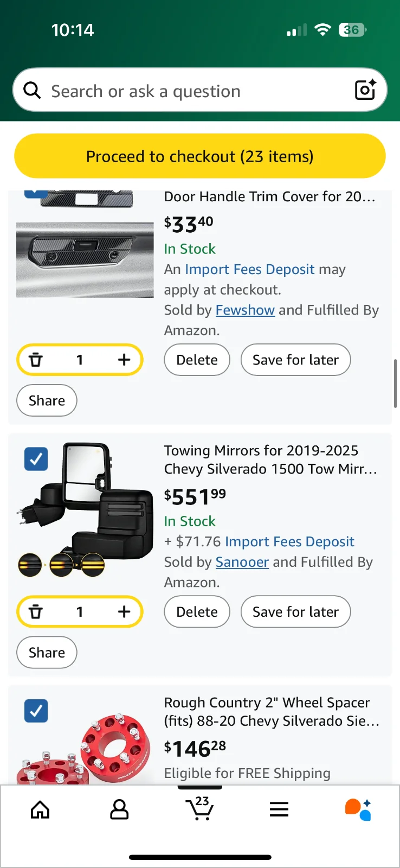The height and width of the screenshot is (868, 400).
Task: Tap the camera lens search icon
Action: 365,90
